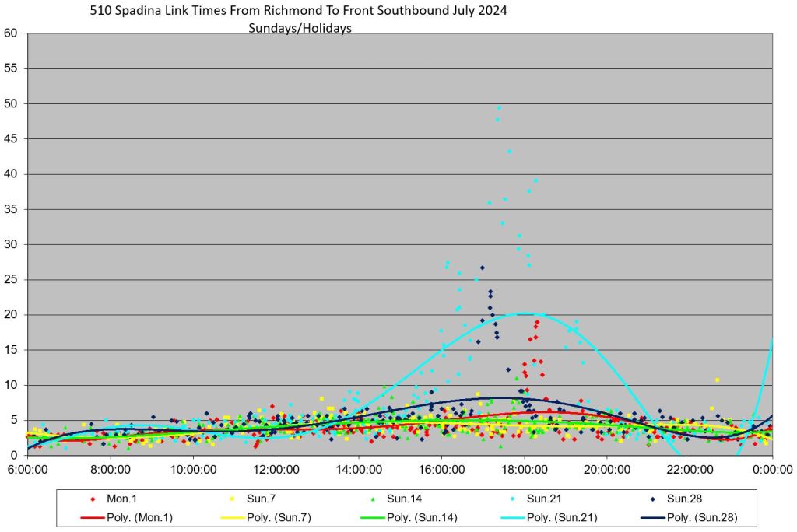The height and width of the screenshot is (532, 797).
Task: Click the 6:00:00 label on the time axis
Action: click(28, 469)
